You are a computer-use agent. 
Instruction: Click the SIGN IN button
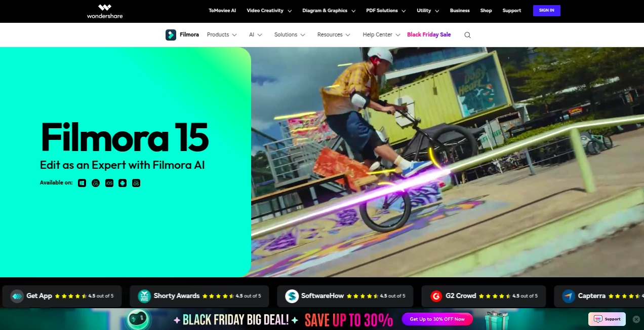click(546, 10)
